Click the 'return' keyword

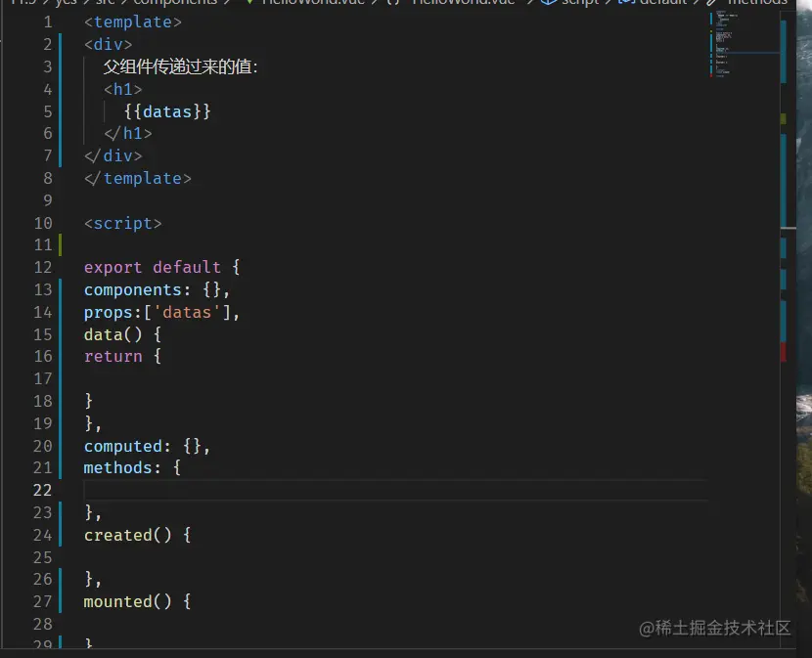pyautogui.click(x=113, y=356)
